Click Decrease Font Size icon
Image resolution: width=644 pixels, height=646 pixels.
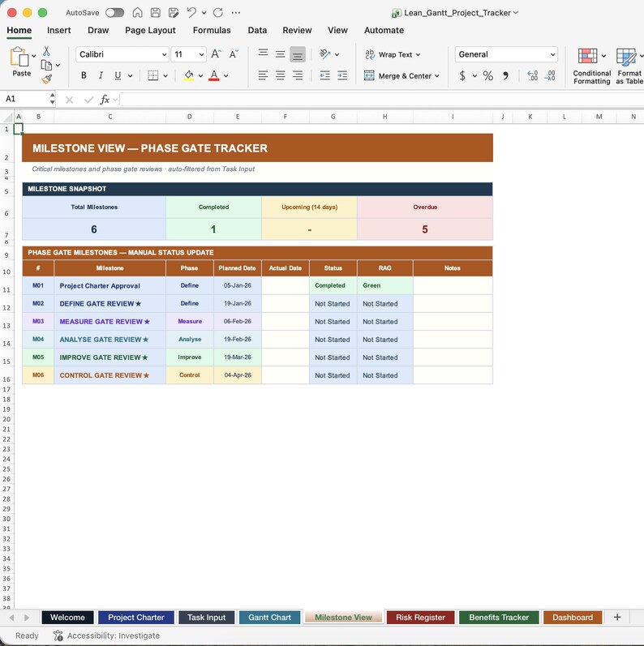[234, 54]
